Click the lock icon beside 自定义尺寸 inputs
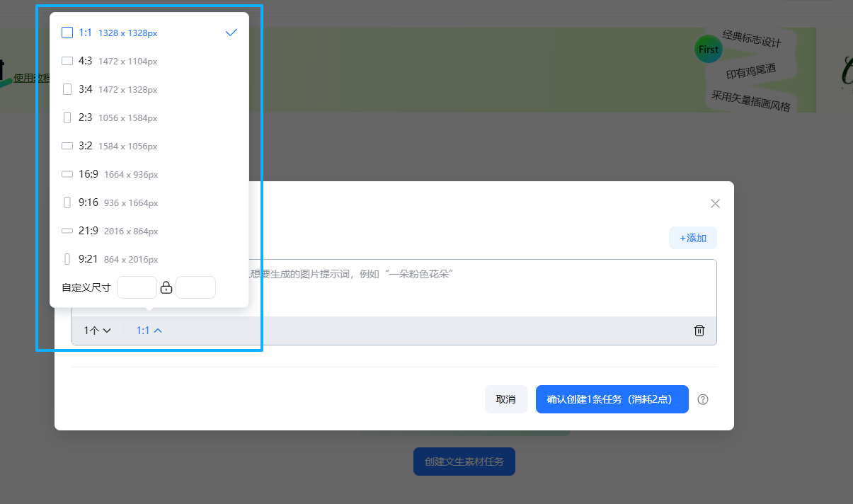This screenshot has height=504, width=853. [x=166, y=287]
